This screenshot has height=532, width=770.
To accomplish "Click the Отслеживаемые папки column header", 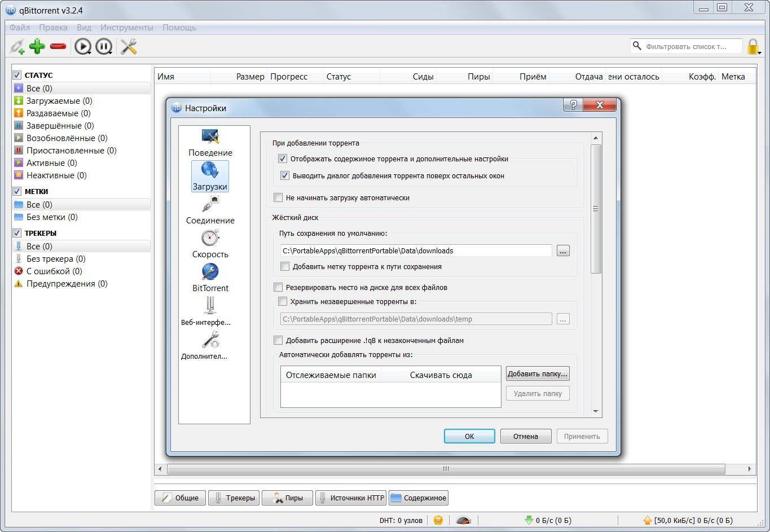I will [331, 375].
